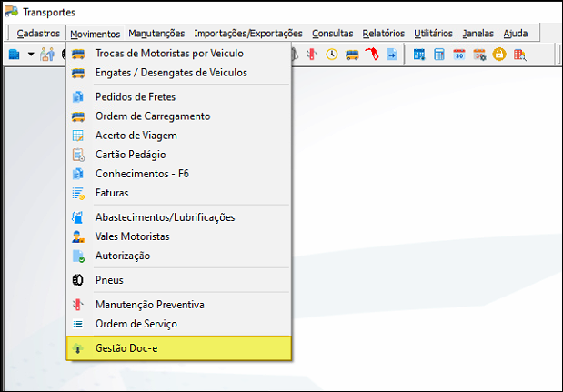Click the Cartão Pedágio clipboard icon
563x392 pixels.
[78, 155]
